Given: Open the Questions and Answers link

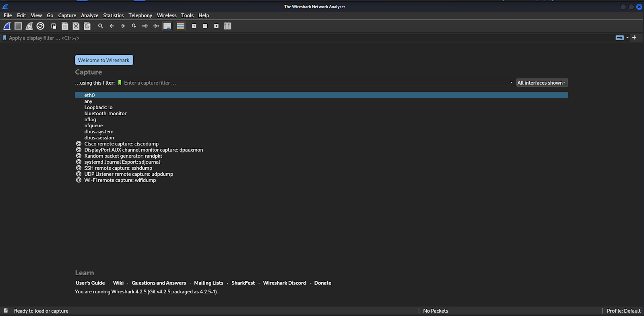Looking at the screenshot, I should [159, 283].
